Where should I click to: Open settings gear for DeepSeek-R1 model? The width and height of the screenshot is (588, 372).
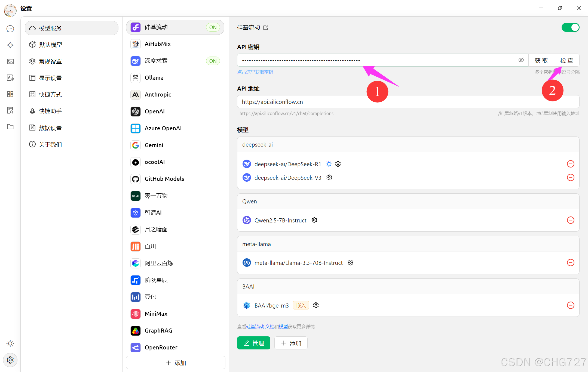coord(338,164)
